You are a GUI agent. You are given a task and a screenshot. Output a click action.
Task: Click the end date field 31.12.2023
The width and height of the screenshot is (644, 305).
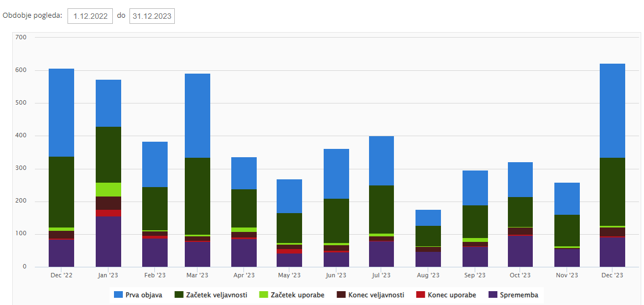pyautogui.click(x=152, y=16)
